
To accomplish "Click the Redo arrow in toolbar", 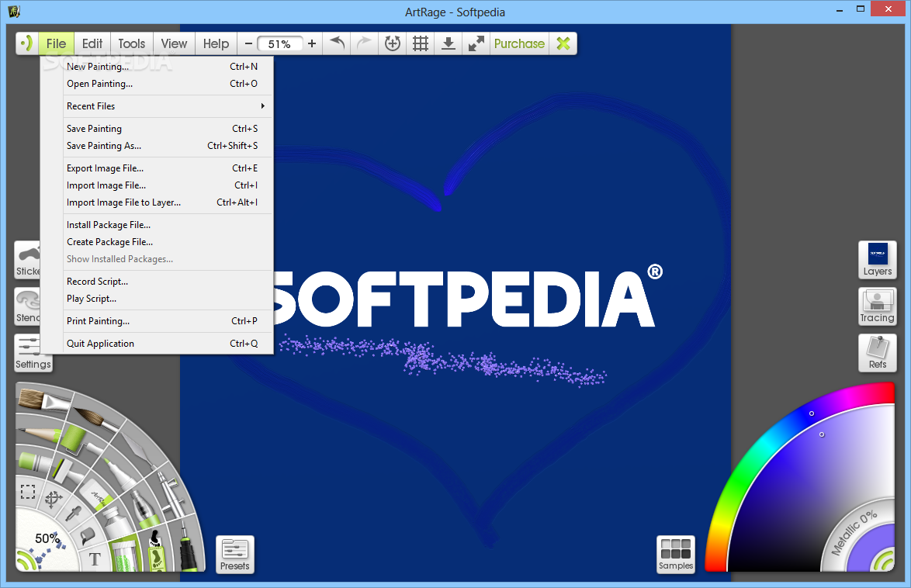I will pyautogui.click(x=364, y=43).
